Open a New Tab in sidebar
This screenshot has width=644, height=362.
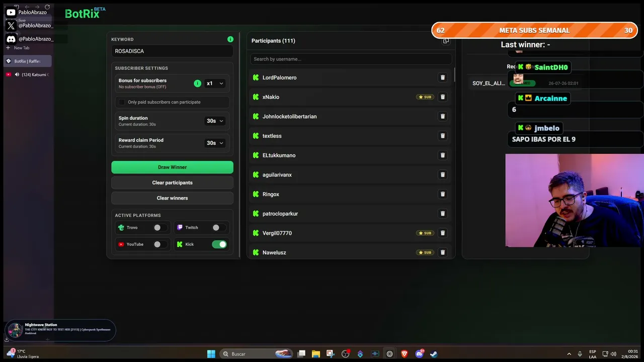[x=18, y=48]
